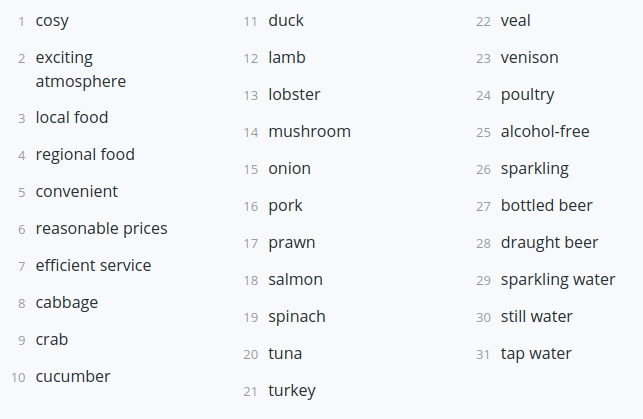Pick the 'efficient service' item
This screenshot has height=419, width=643.
pos(93,265)
